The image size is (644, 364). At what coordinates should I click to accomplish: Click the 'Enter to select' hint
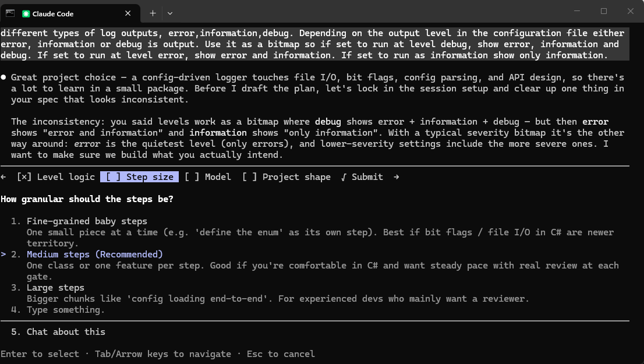pos(40,354)
